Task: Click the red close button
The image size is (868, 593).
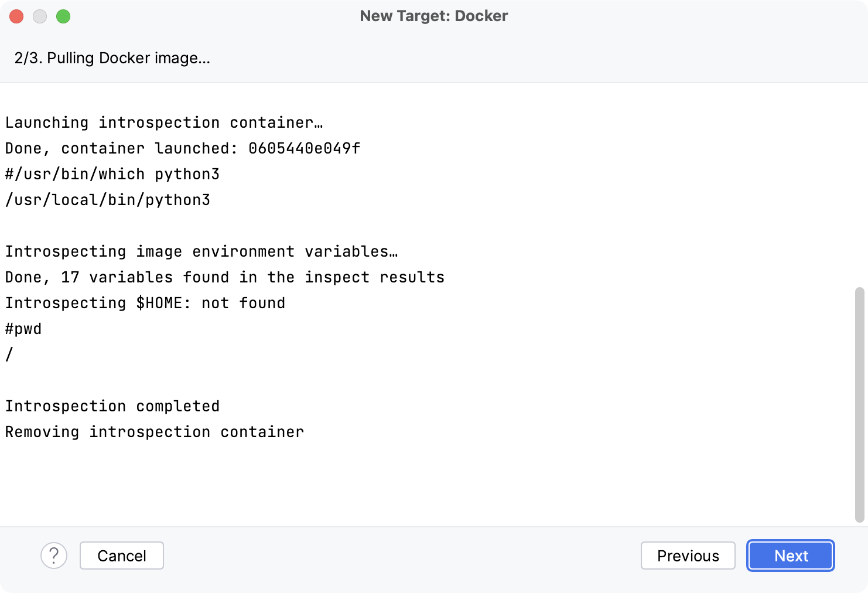Action: [x=16, y=16]
